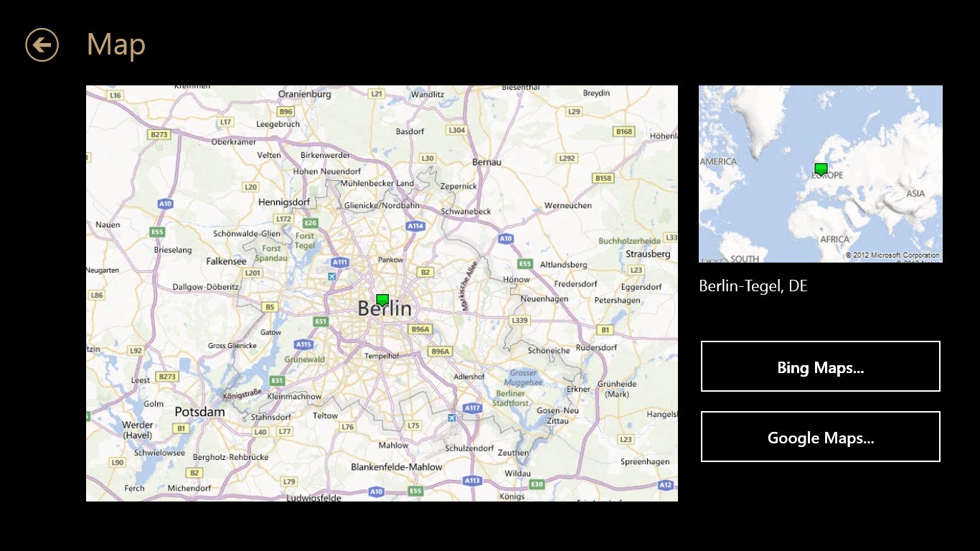Image resolution: width=980 pixels, height=551 pixels.
Task: Click the Microsoft Corporation copyright notice
Action: click(892, 254)
